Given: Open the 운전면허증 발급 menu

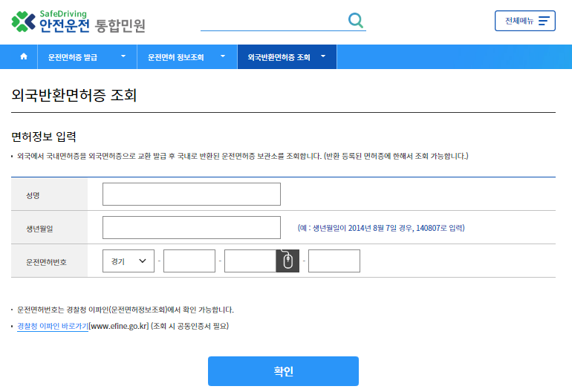Looking at the screenshot, I should (73, 56).
